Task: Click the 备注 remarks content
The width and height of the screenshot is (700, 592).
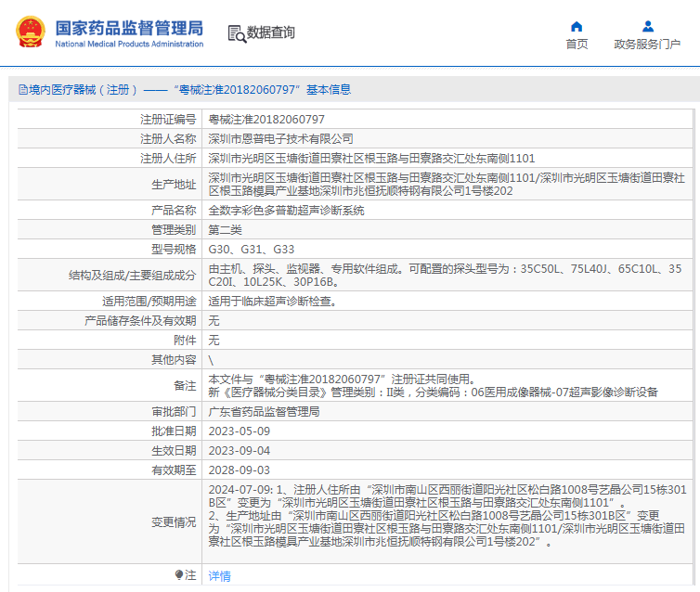Action: pos(433,386)
